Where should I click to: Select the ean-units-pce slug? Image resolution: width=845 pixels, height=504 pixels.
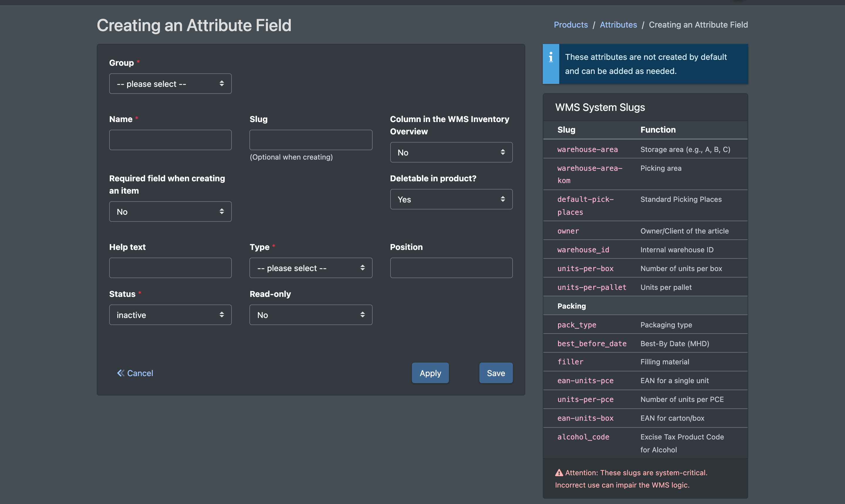pyautogui.click(x=585, y=380)
